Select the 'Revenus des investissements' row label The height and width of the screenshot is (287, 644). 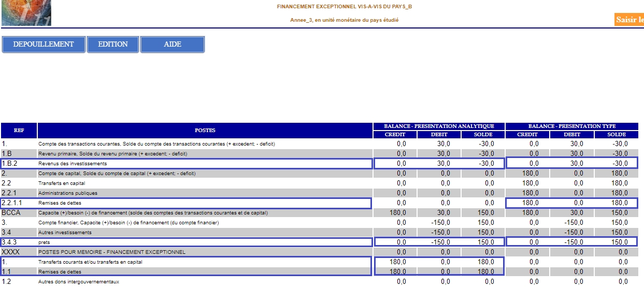(73, 164)
